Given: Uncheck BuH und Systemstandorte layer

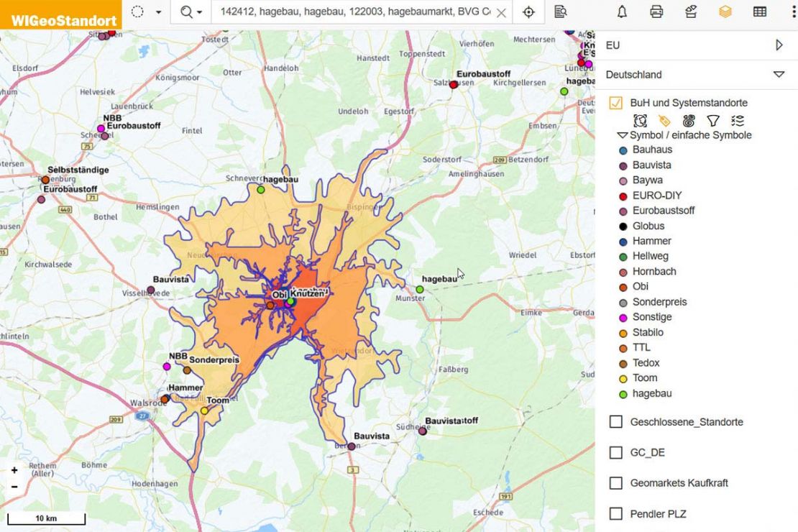Looking at the screenshot, I should [x=616, y=103].
